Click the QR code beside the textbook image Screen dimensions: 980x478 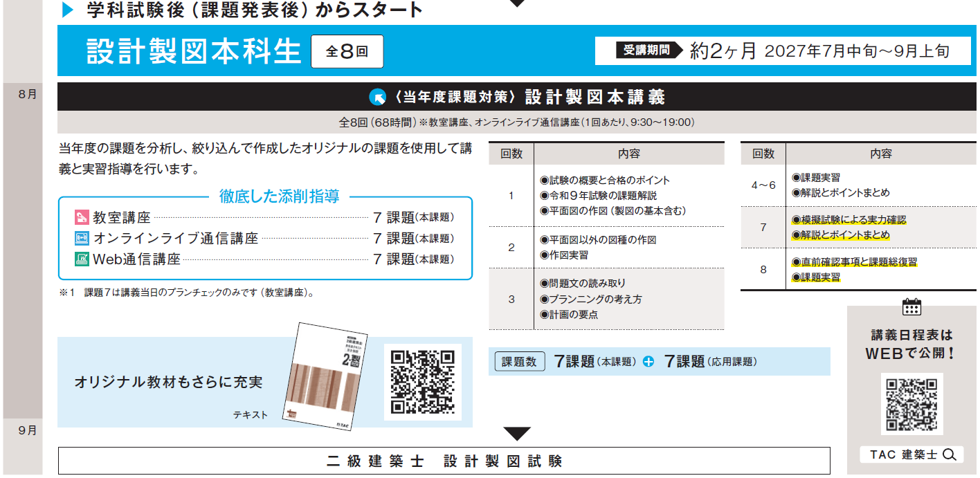click(423, 382)
